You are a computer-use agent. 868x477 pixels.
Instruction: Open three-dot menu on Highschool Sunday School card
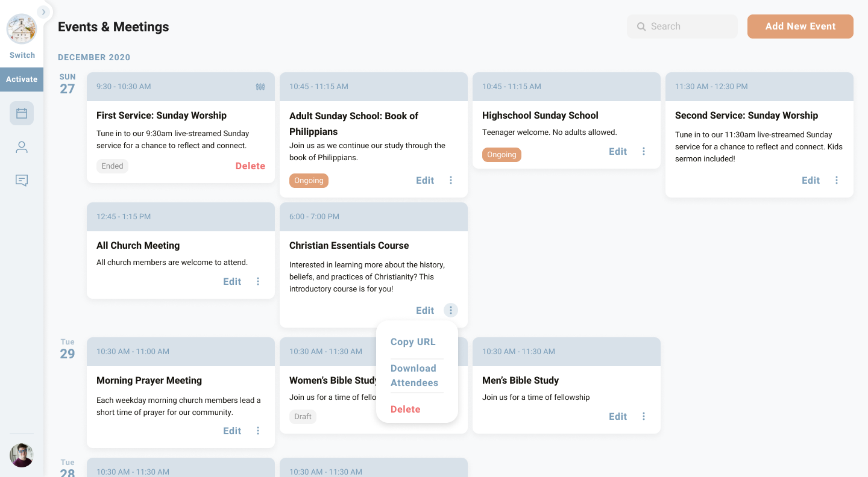click(x=644, y=151)
